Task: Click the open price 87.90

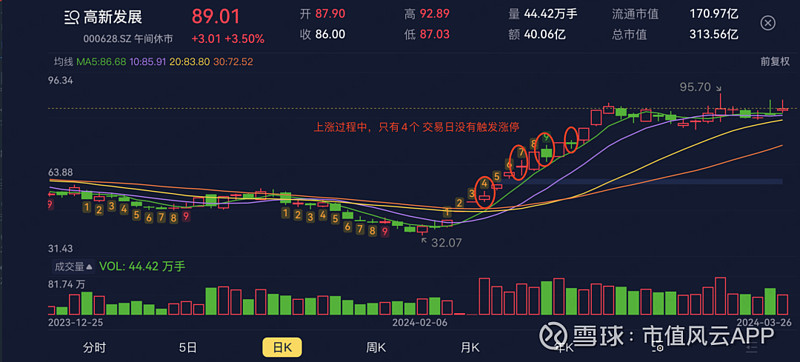Action: 330,14
